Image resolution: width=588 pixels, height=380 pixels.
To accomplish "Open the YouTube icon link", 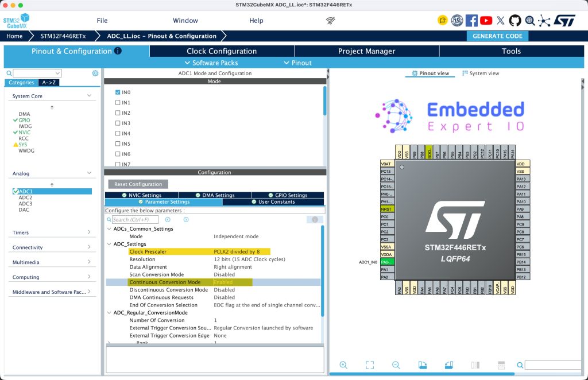I will click(486, 21).
